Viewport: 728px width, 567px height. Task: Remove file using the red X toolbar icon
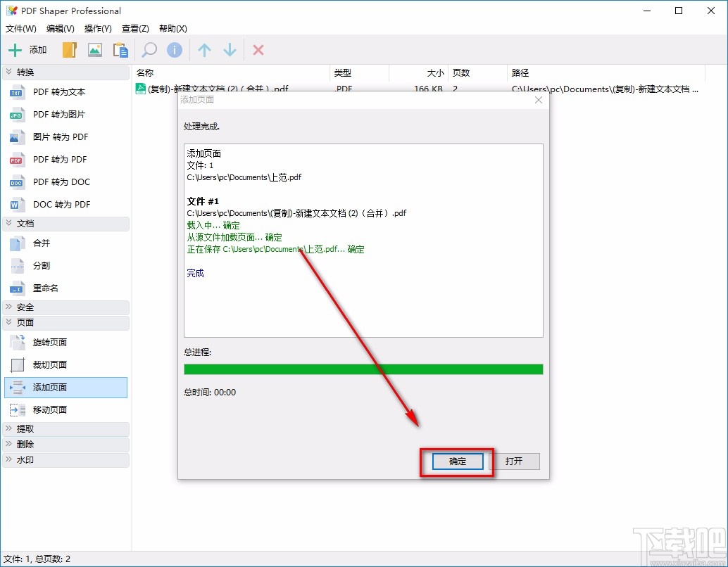point(257,49)
